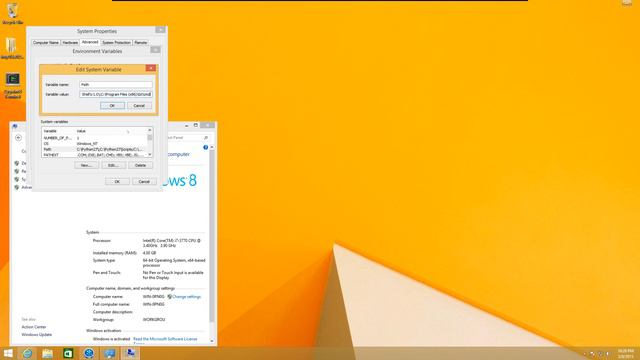Screen dimensions: 640x360
Task: Click the Variable column header
Action: click(59, 131)
